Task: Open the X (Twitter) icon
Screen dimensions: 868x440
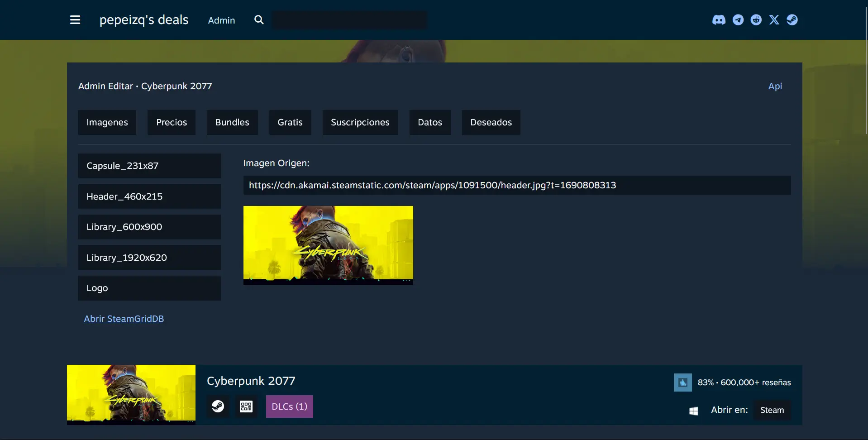Action: tap(774, 20)
